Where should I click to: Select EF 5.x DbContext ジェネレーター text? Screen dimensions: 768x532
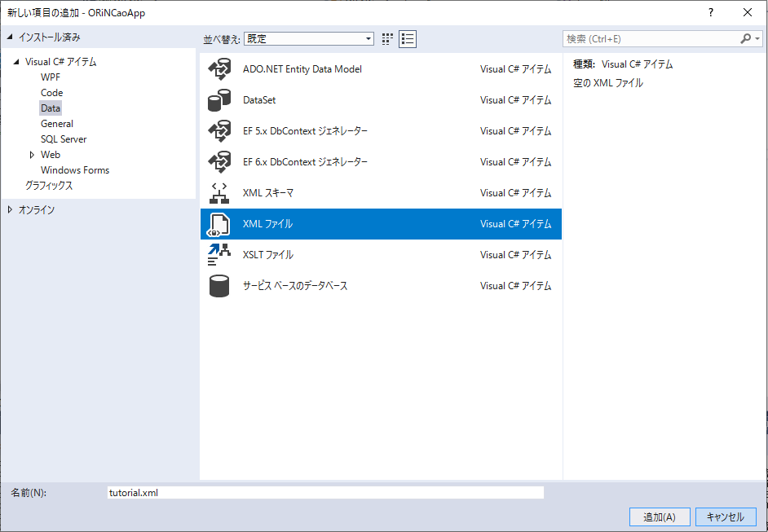point(305,130)
